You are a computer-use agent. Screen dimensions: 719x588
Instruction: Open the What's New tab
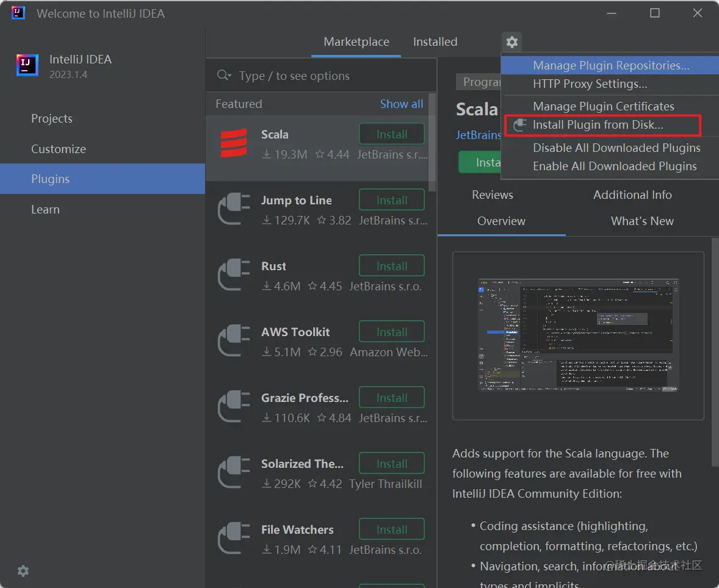[x=642, y=221]
